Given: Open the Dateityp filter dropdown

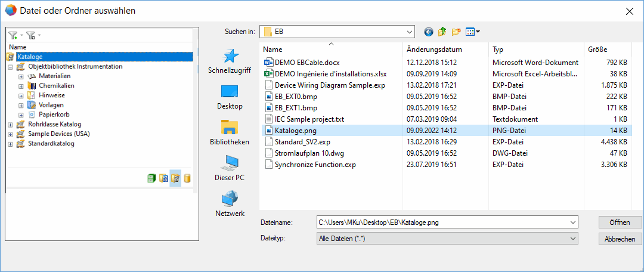Looking at the screenshot, I should tap(572, 238).
